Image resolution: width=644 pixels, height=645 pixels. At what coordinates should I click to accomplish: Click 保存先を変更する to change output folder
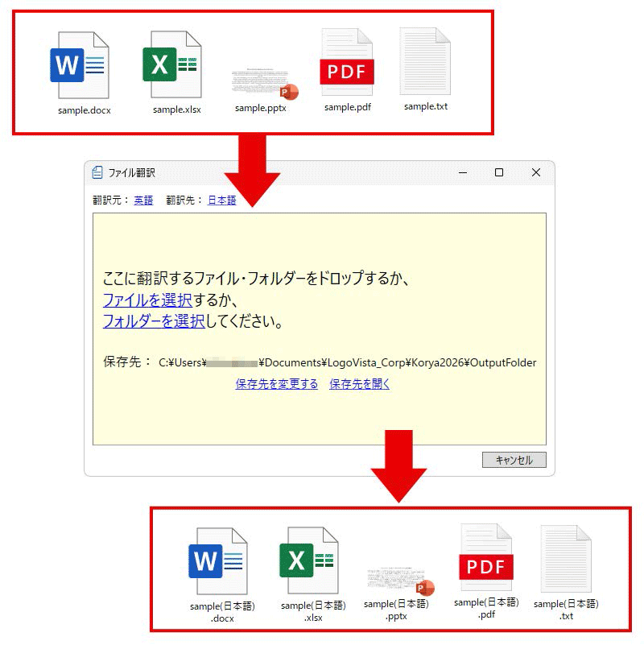click(x=276, y=384)
